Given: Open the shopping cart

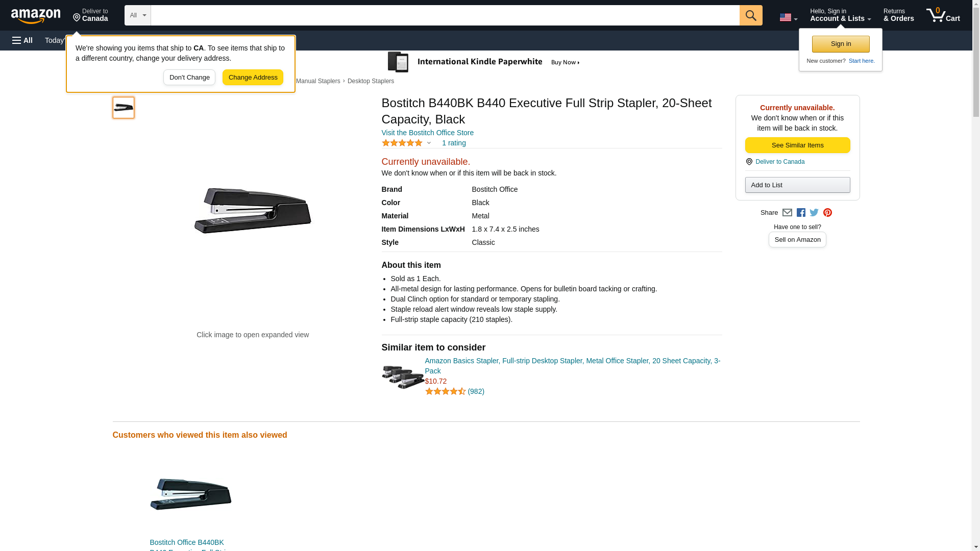Looking at the screenshot, I should pos(943,15).
